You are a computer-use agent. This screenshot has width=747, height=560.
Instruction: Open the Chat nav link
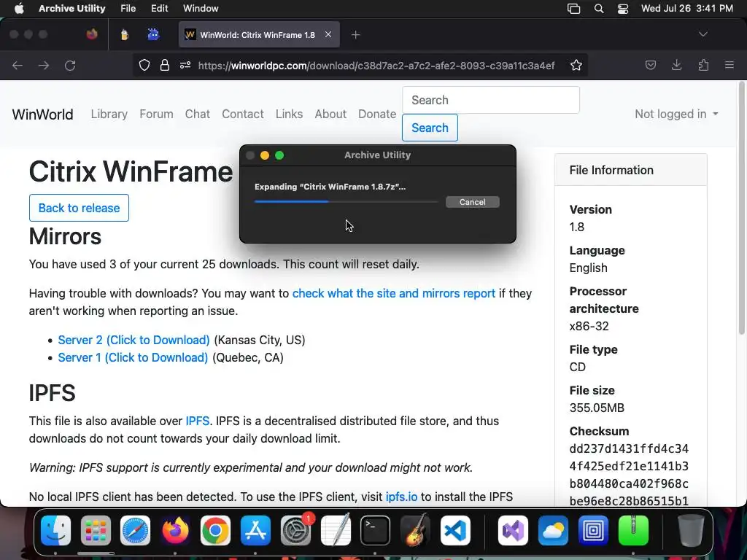[x=197, y=114]
